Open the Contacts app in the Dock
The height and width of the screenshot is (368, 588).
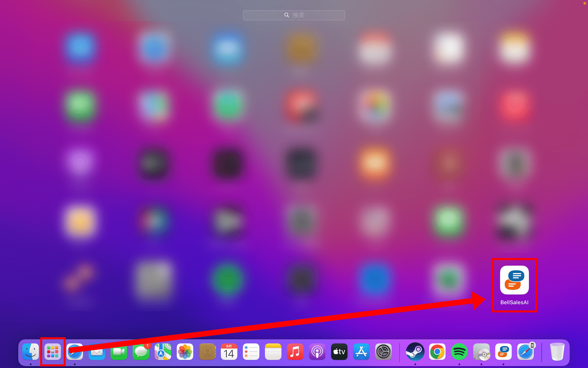tap(207, 352)
